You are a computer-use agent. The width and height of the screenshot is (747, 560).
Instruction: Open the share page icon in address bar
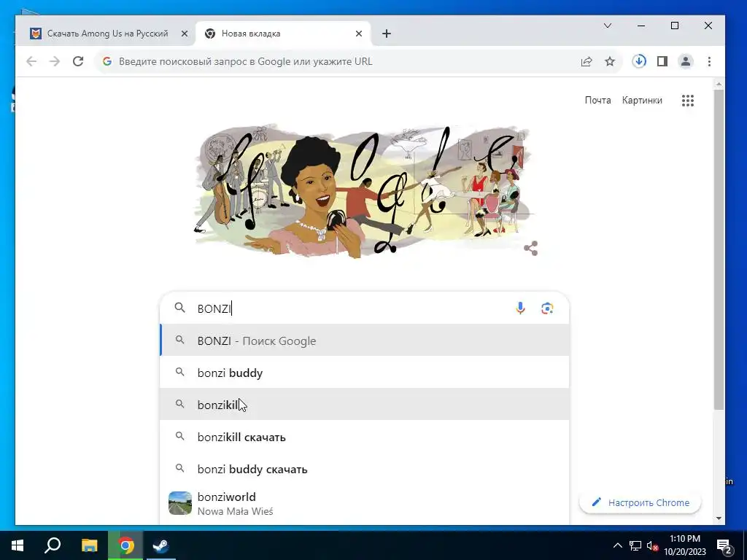(587, 61)
